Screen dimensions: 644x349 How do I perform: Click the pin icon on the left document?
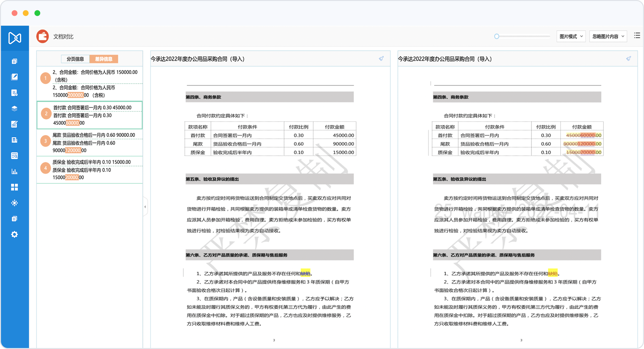[381, 59]
